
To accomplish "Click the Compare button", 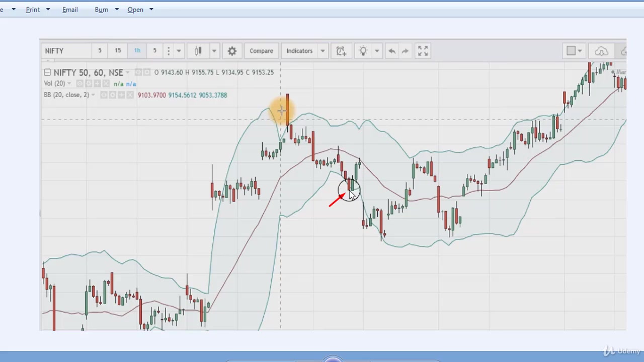I will pyautogui.click(x=262, y=51).
